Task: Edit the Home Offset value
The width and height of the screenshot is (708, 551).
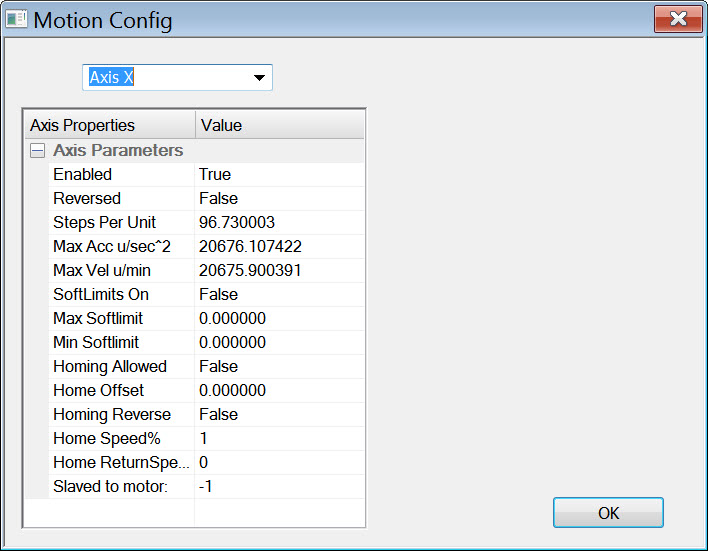Action: coord(279,390)
